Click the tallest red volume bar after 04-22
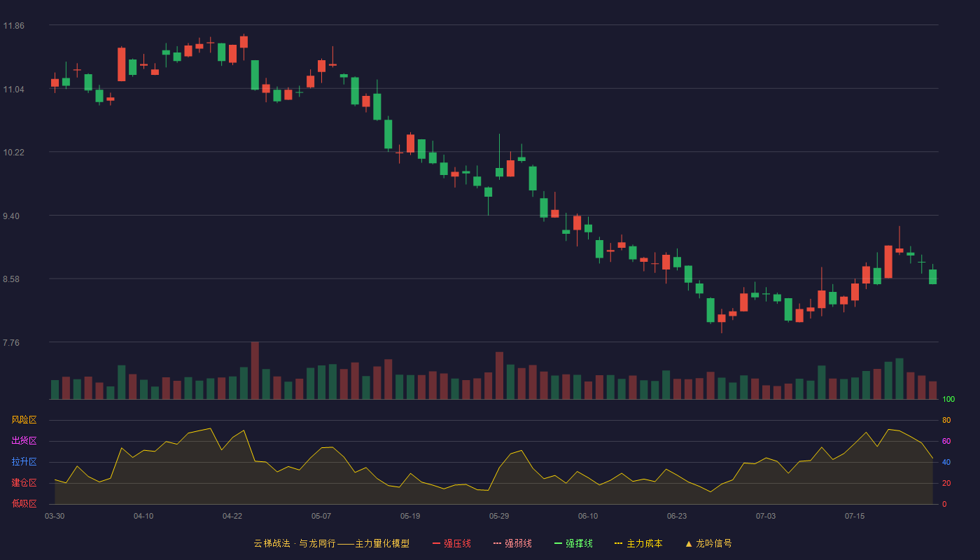Screen dimensions: 980x560 pyautogui.click(x=255, y=370)
